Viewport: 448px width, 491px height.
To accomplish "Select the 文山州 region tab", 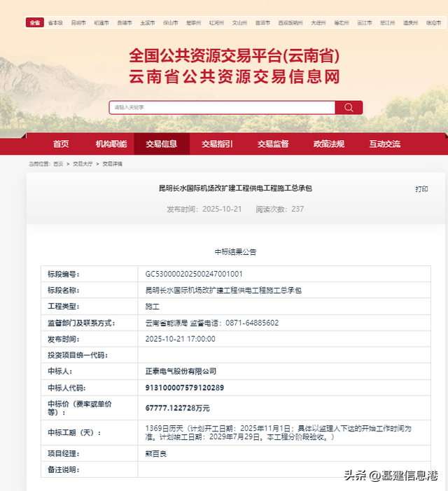I will [239, 23].
